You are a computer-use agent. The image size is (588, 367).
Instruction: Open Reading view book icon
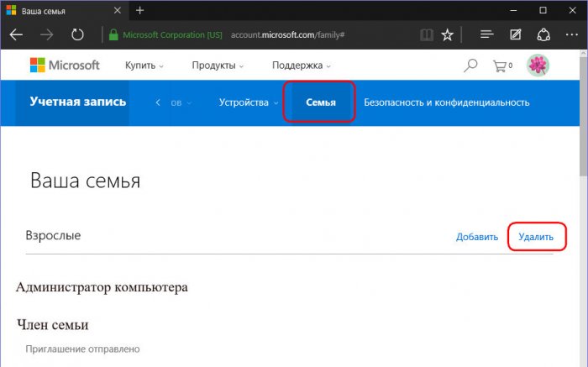427,35
